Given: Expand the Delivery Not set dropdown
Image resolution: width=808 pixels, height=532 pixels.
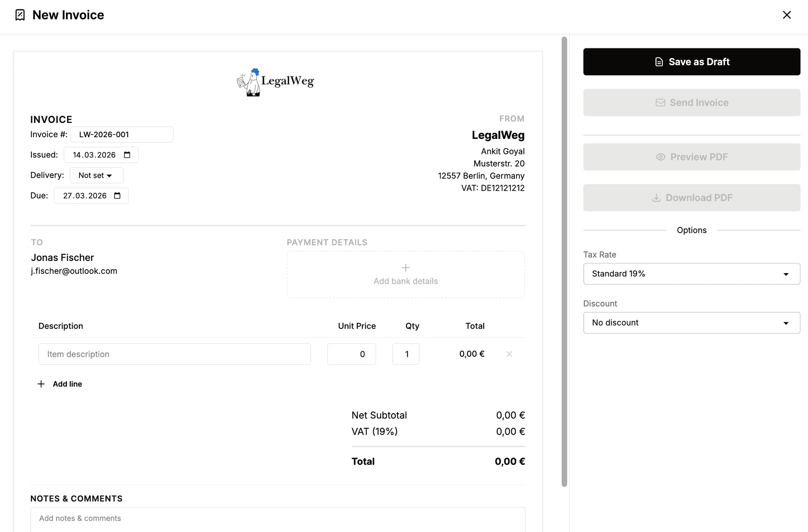Looking at the screenshot, I should coord(96,175).
